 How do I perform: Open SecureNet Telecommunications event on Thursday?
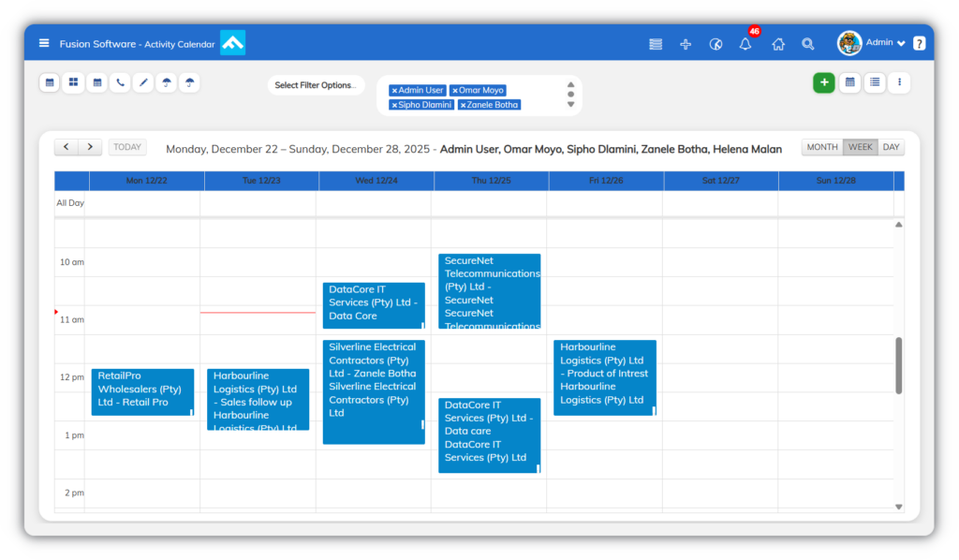coord(489,291)
